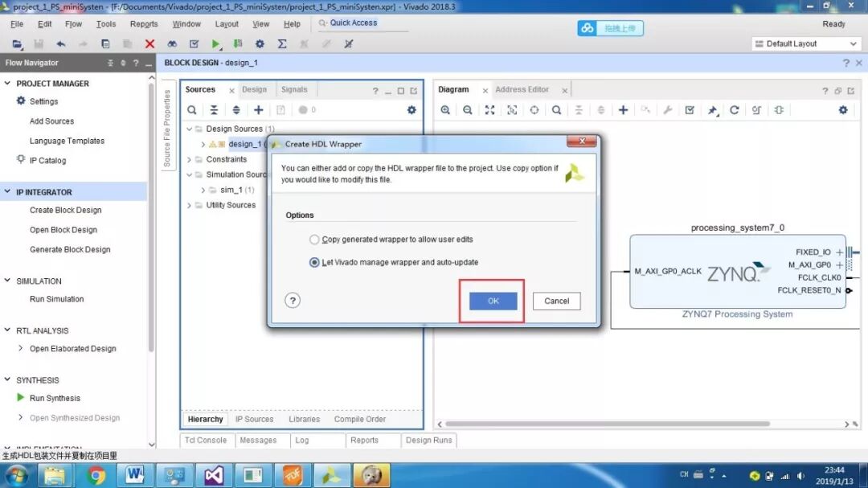Open the Design Runs tab

[x=428, y=441]
